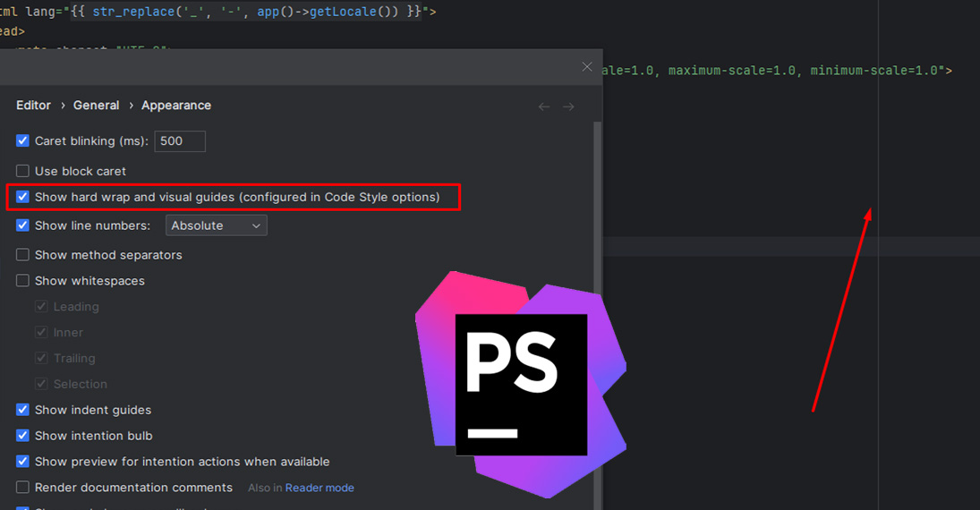Viewport: 980px width, 510px height.
Task: Select the General breadcrumb
Action: pyautogui.click(x=97, y=105)
